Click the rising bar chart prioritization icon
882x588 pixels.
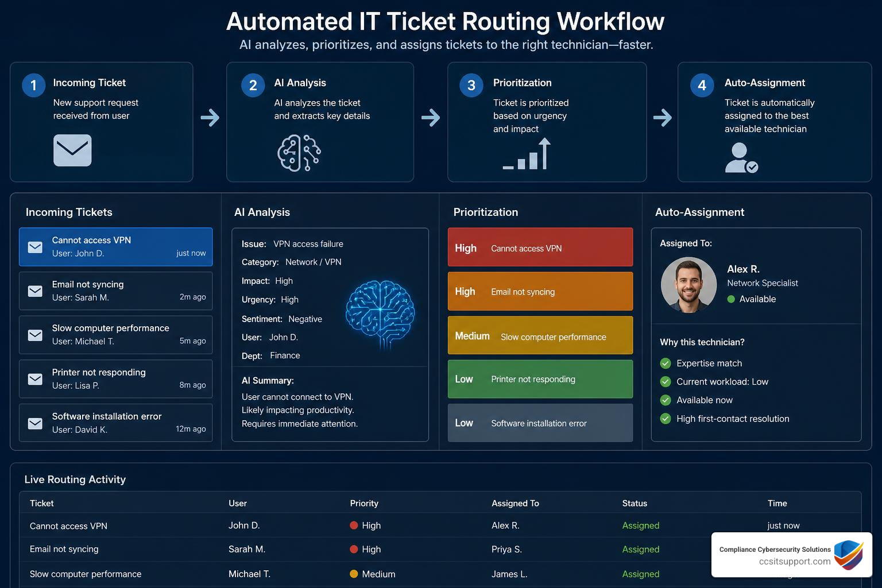tap(527, 154)
